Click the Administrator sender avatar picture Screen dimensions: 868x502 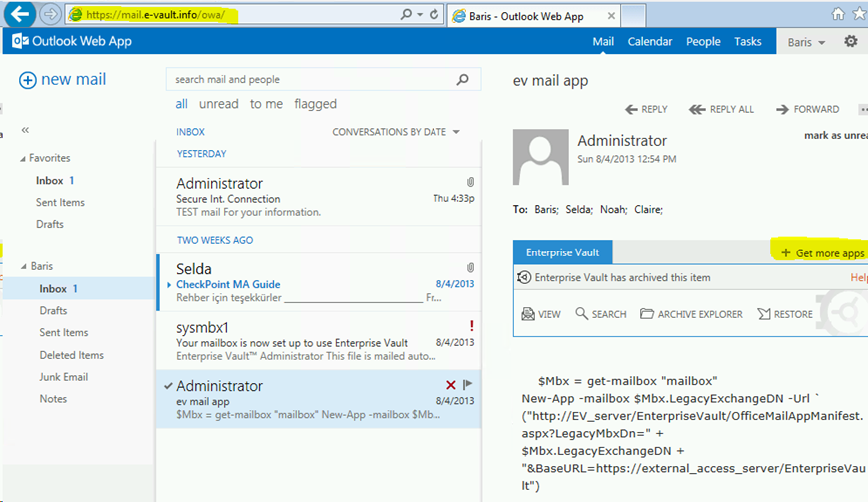click(540, 157)
